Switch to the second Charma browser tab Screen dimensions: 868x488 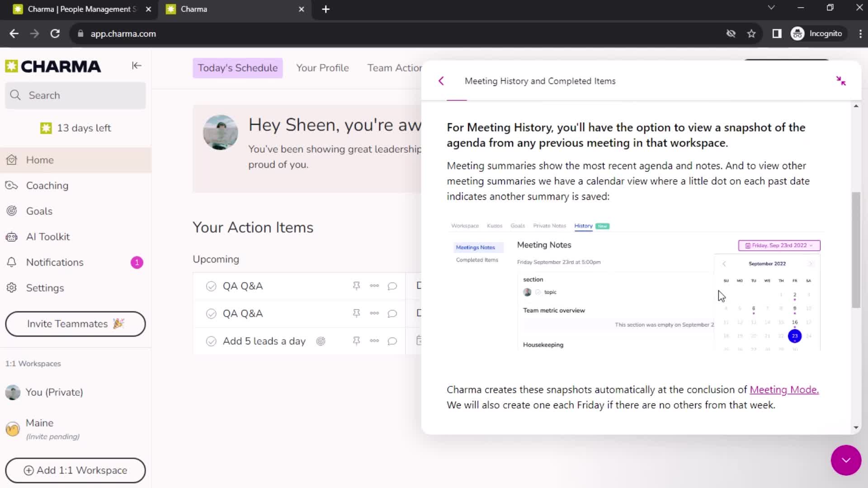click(x=235, y=9)
